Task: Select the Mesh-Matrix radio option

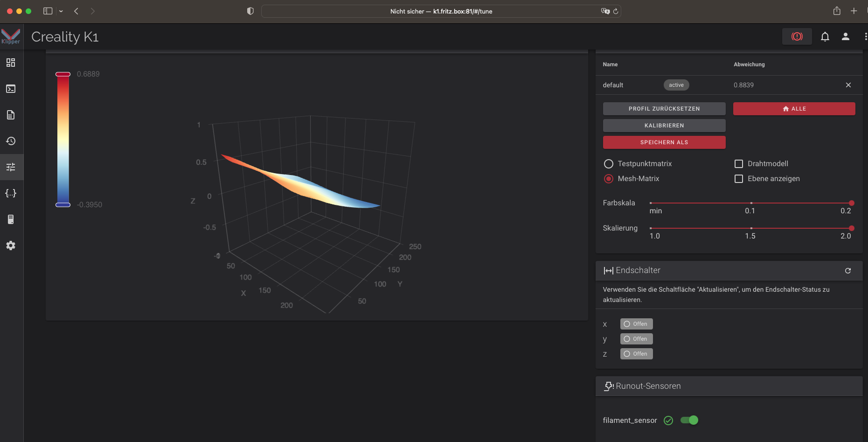Action: click(x=609, y=179)
